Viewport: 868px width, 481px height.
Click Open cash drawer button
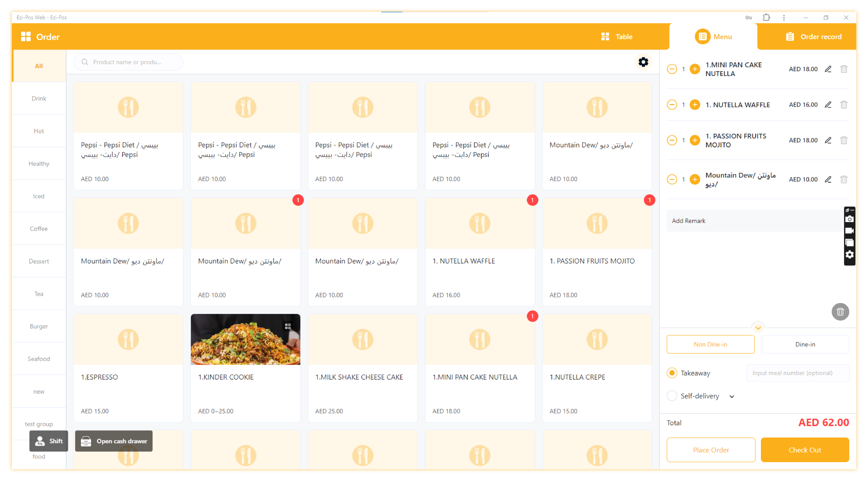point(114,441)
